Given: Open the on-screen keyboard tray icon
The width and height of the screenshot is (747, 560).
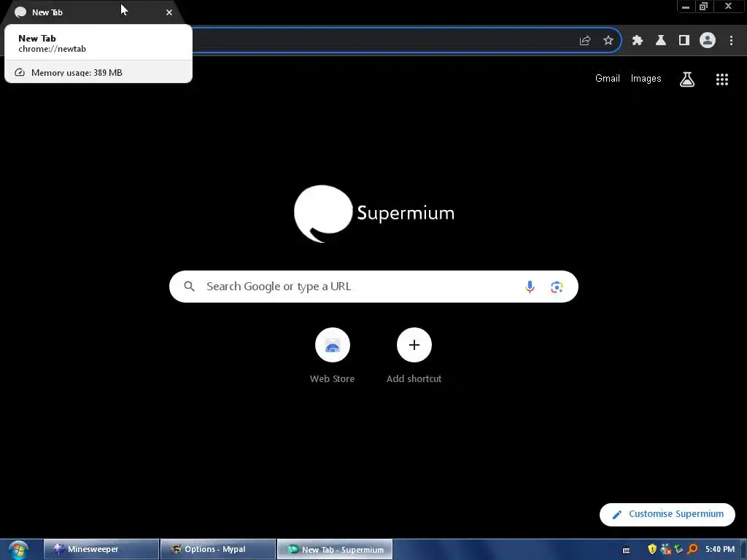Looking at the screenshot, I should [627, 550].
